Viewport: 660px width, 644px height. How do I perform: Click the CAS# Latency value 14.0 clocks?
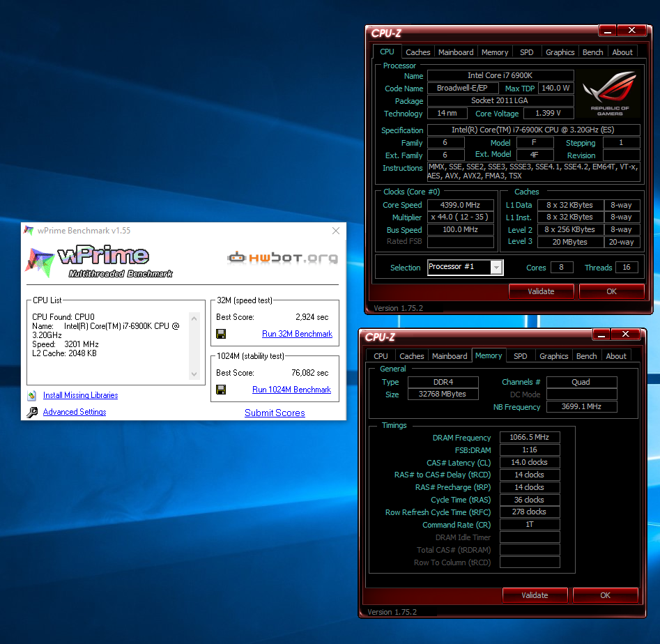click(530, 462)
